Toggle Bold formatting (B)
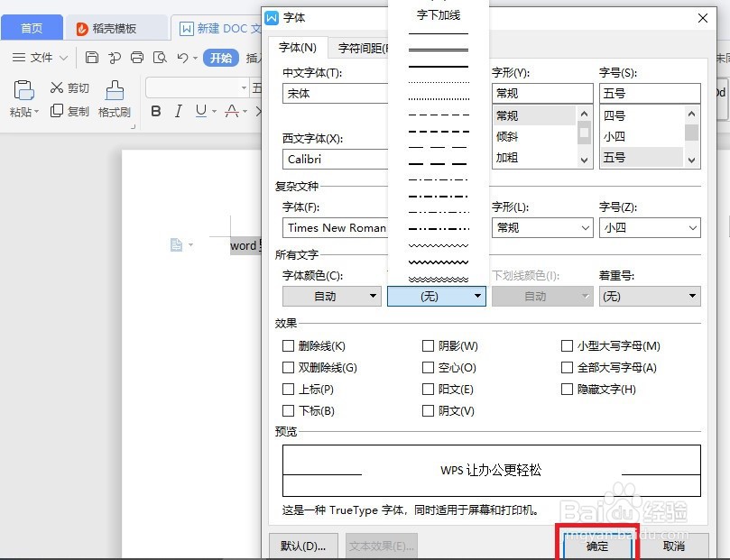The image size is (730, 560). click(156, 111)
